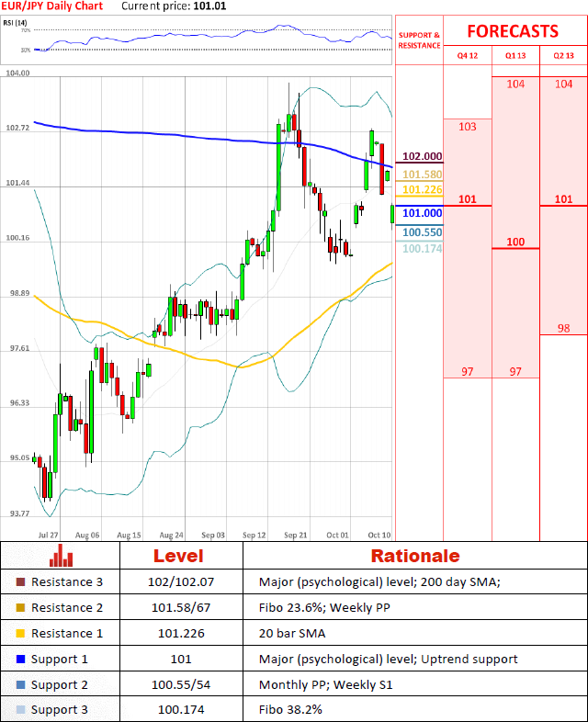Screen dimensions: 588x722
Task: Click the Q1 13 median forecast value 100
Action: 515,242
